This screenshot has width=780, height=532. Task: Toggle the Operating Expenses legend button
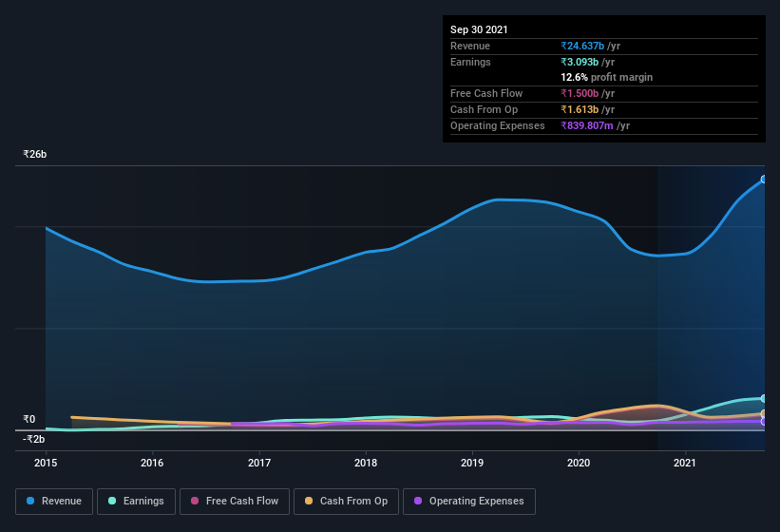(x=469, y=502)
